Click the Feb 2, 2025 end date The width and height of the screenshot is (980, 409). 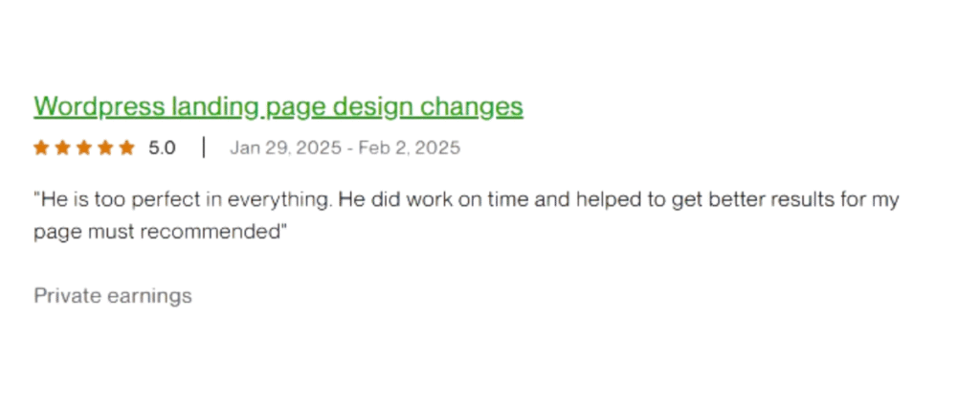coord(410,148)
